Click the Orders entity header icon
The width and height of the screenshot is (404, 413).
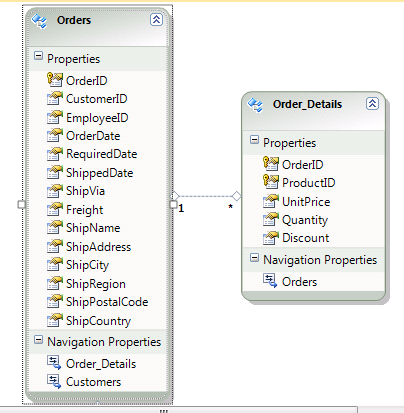tap(39, 21)
